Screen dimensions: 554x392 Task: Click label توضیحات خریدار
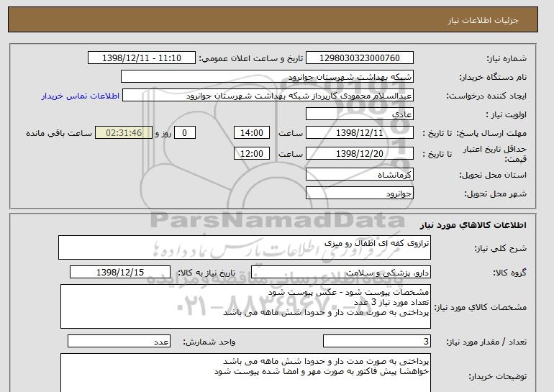pyautogui.click(x=498, y=376)
